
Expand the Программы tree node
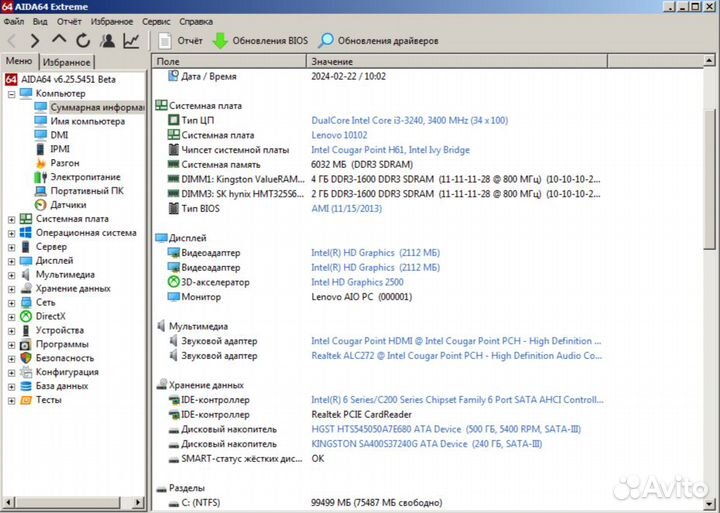[11, 345]
